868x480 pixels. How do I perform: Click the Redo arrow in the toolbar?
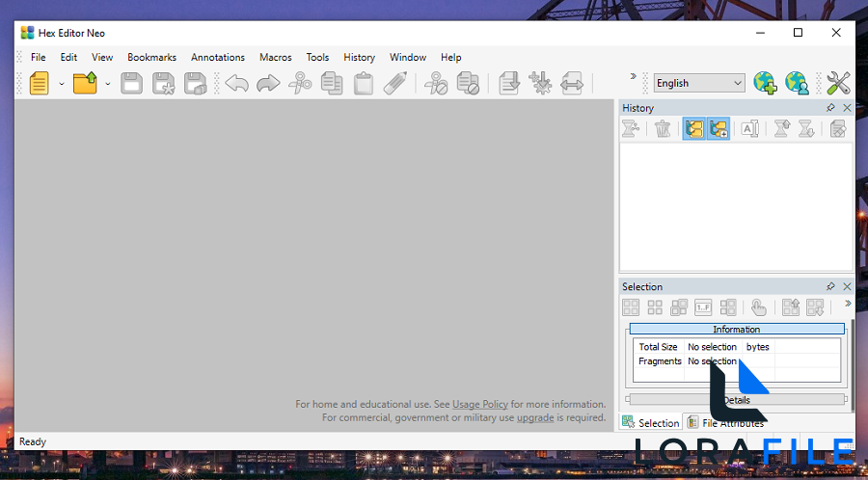(268, 84)
